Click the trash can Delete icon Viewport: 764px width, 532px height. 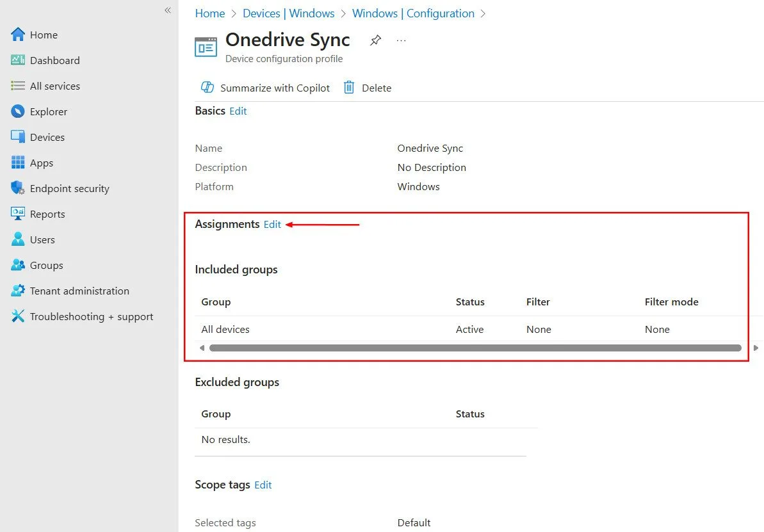point(349,87)
